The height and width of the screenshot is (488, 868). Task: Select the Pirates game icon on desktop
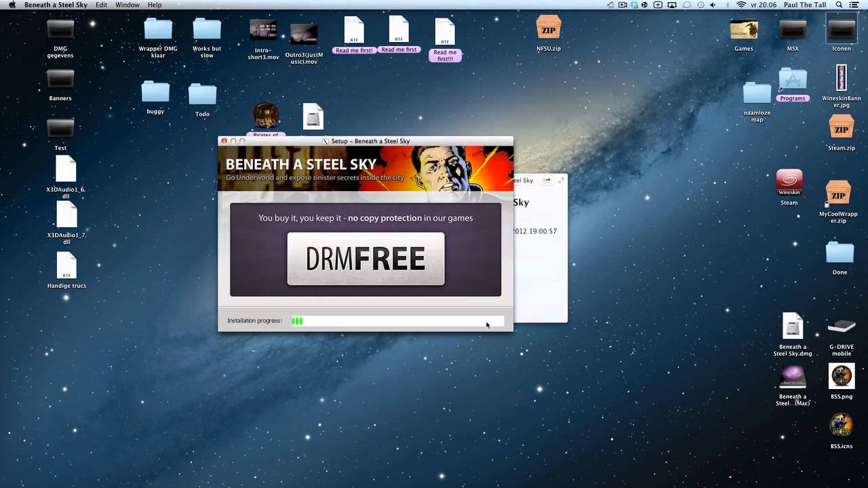(266, 116)
